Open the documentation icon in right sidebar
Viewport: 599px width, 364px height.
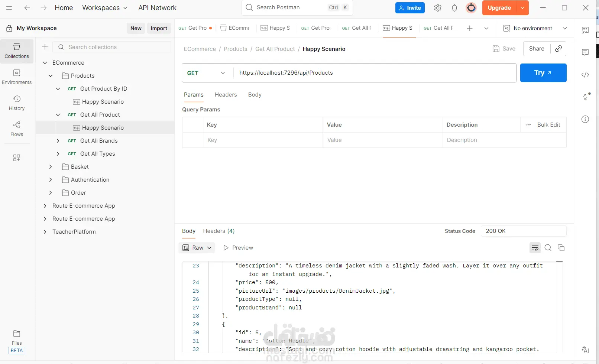(585, 30)
